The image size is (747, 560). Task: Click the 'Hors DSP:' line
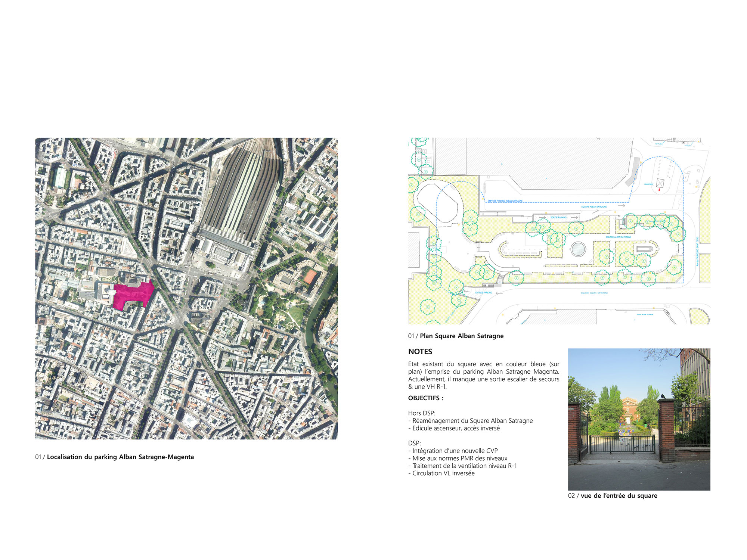coord(422,413)
